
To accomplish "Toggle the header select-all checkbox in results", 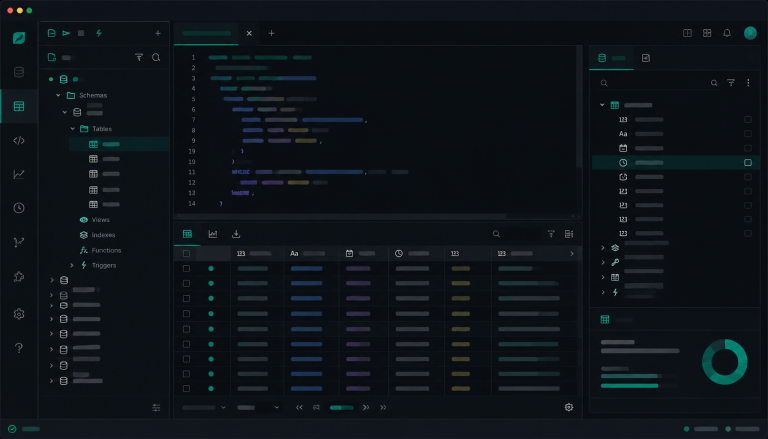I will [186, 253].
